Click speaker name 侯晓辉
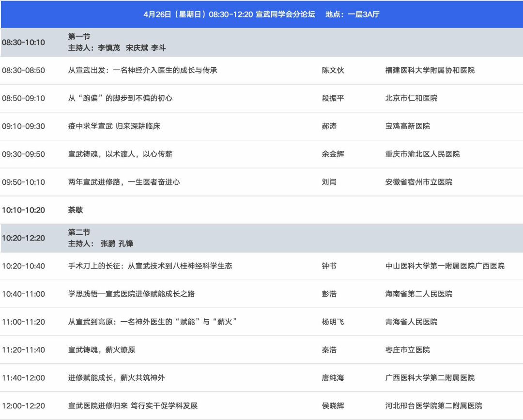 (x=333, y=406)
